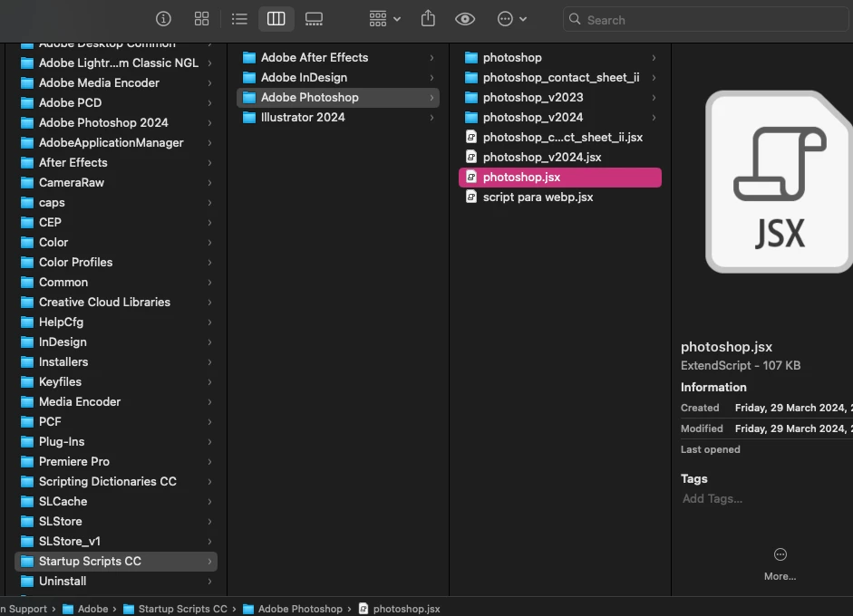Click script icon beside script para webp.jsx

pos(471,197)
